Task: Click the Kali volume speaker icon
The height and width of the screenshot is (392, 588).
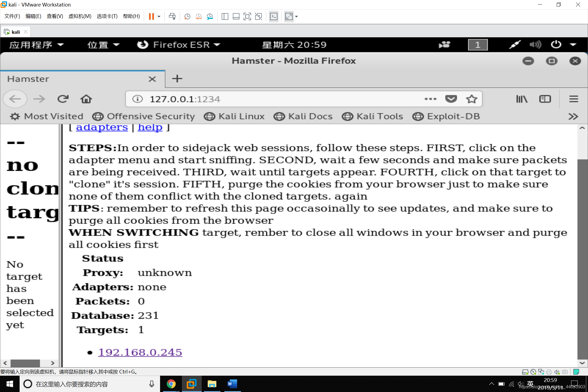Action: pyautogui.click(x=535, y=45)
